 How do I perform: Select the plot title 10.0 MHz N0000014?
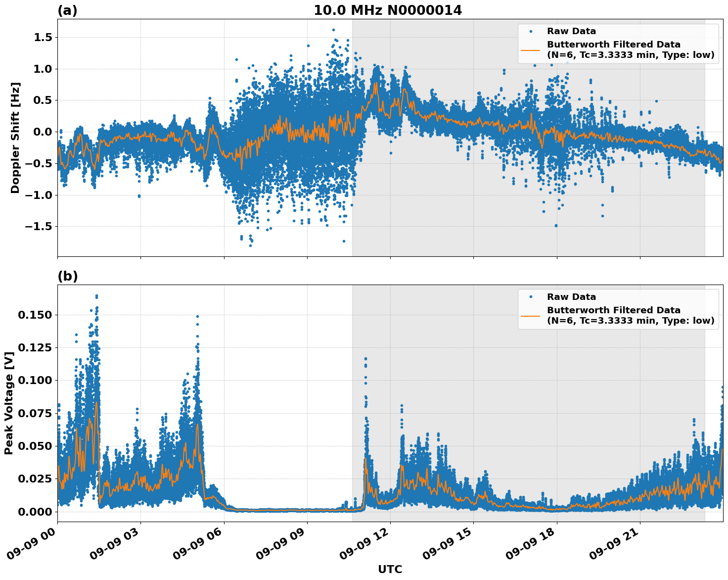point(388,10)
